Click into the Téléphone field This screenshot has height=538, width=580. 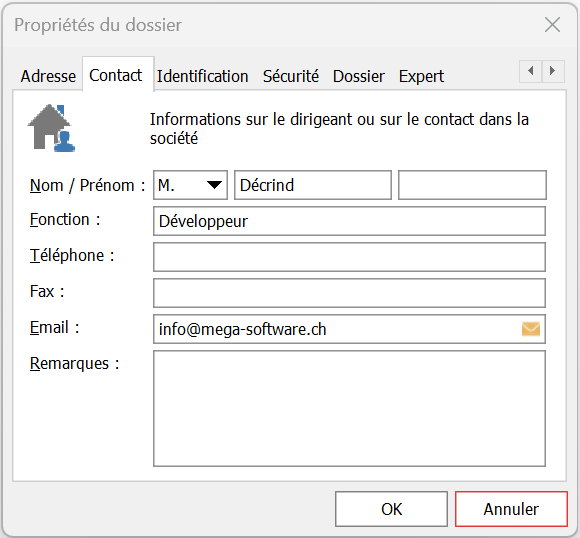point(350,257)
